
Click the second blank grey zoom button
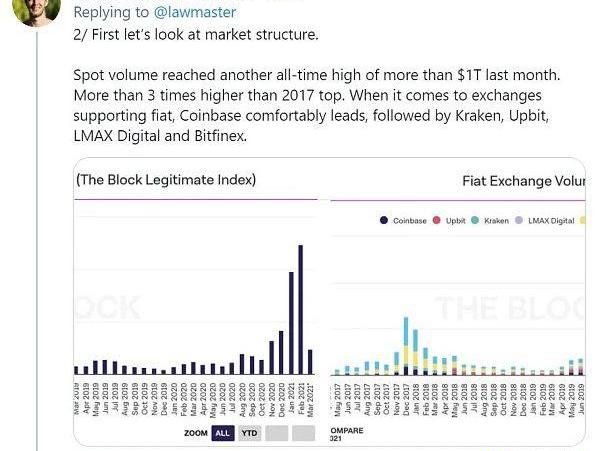click(304, 433)
